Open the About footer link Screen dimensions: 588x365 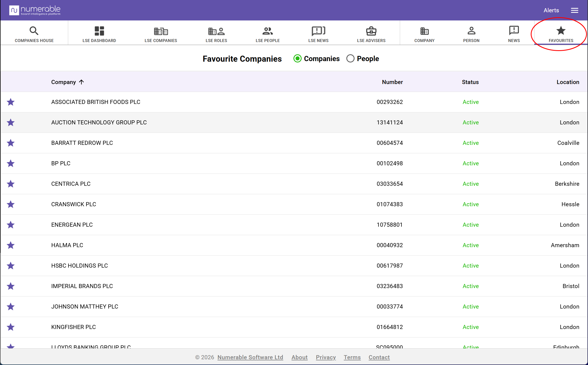click(x=299, y=357)
